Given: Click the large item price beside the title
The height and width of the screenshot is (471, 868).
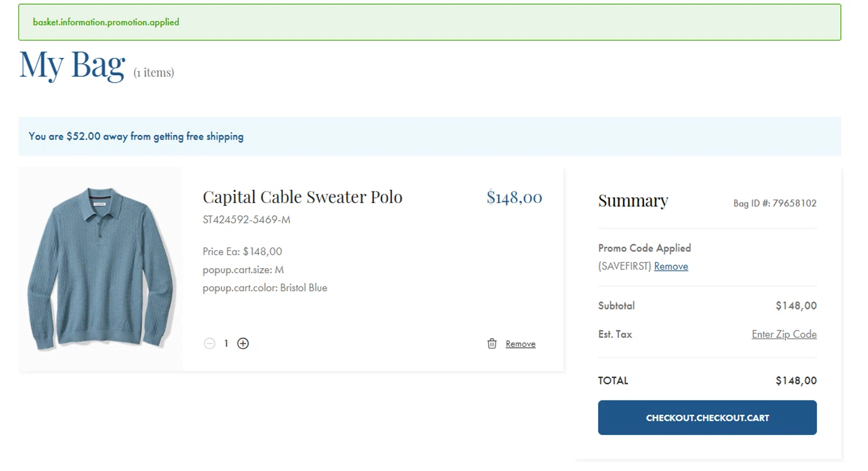Looking at the screenshot, I should coord(514,198).
